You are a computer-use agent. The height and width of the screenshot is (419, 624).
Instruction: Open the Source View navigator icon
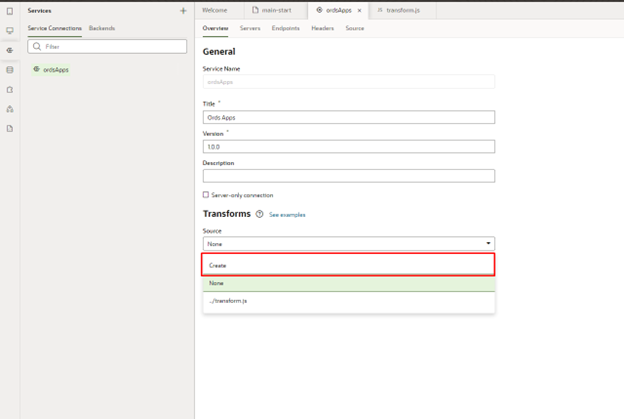(x=10, y=129)
